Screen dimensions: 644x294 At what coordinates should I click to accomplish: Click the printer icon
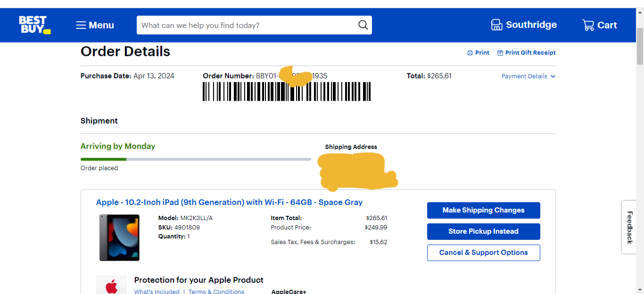coord(470,53)
